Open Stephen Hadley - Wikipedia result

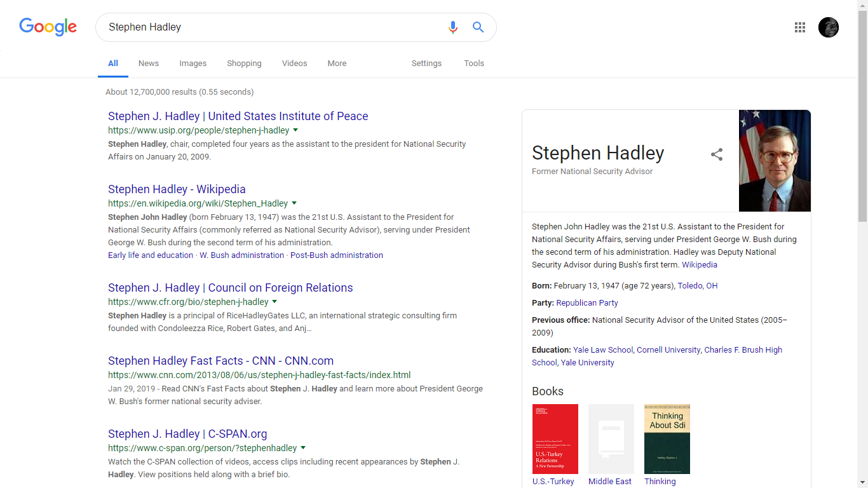click(177, 189)
